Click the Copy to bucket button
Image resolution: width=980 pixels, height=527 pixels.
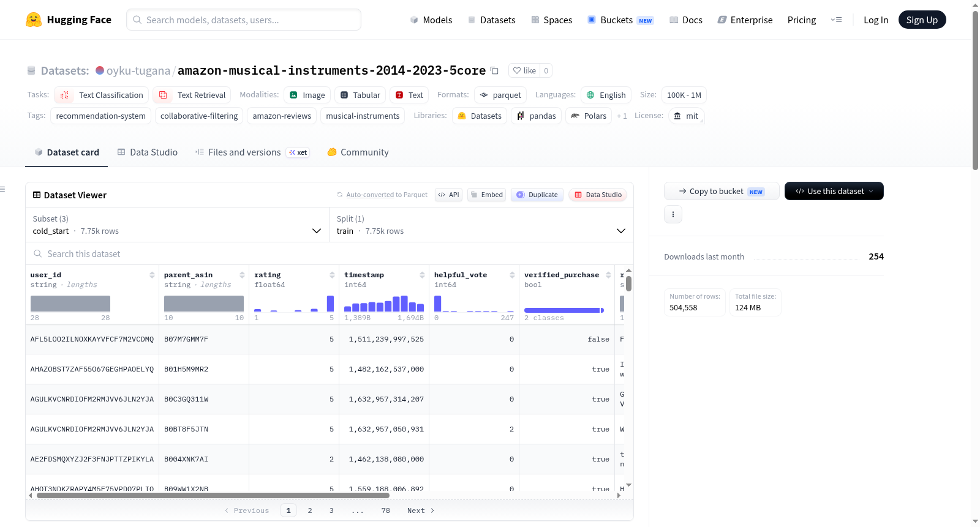point(722,191)
